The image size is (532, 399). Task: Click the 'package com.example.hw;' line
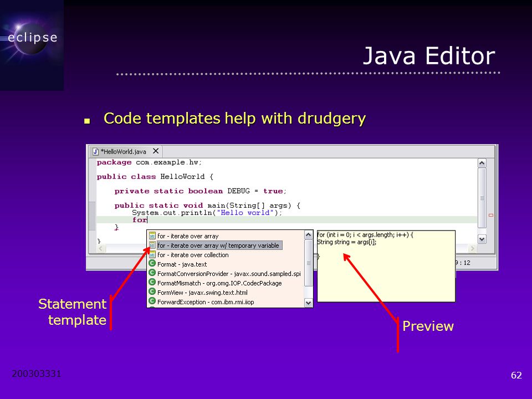click(x=149, y=162)
